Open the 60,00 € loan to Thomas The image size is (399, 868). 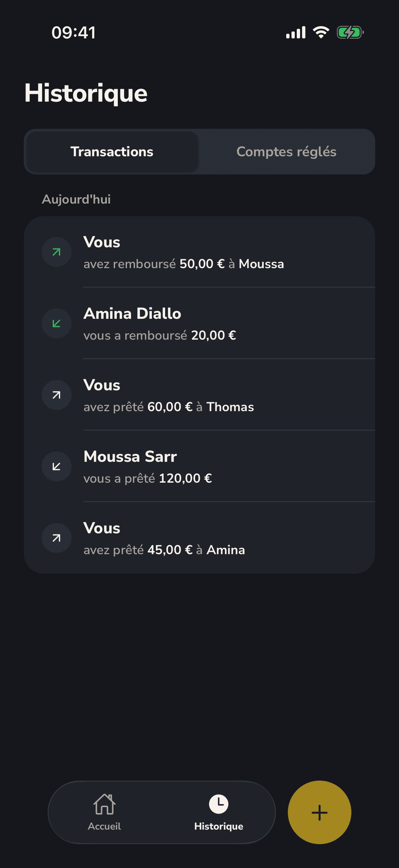[x=199, y=395]
